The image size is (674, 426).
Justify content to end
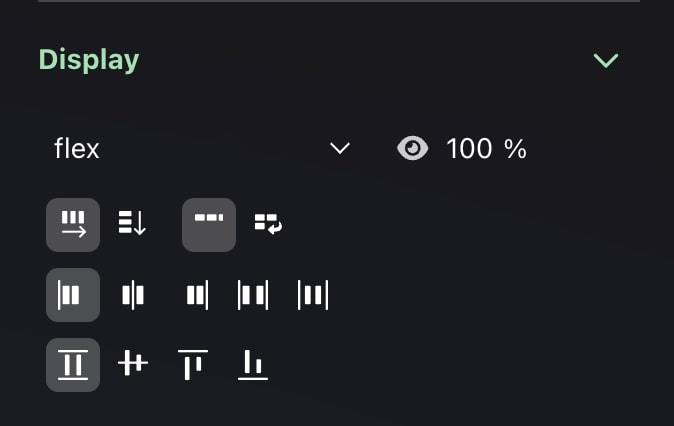(x=197, y=296)
